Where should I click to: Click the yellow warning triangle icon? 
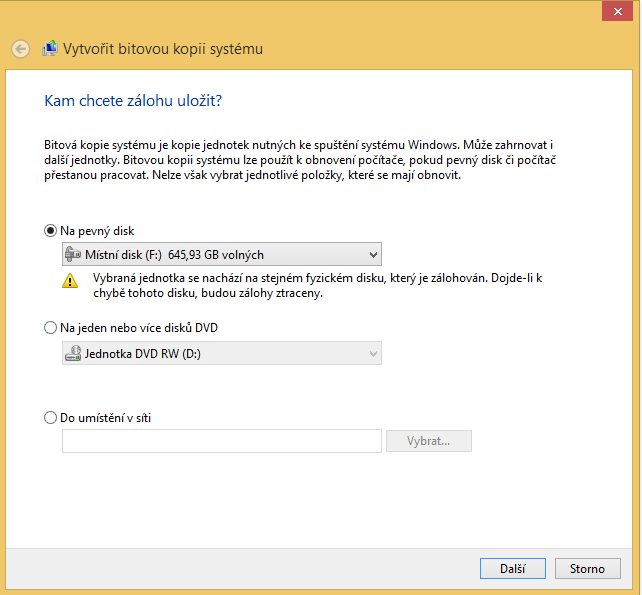70,281
